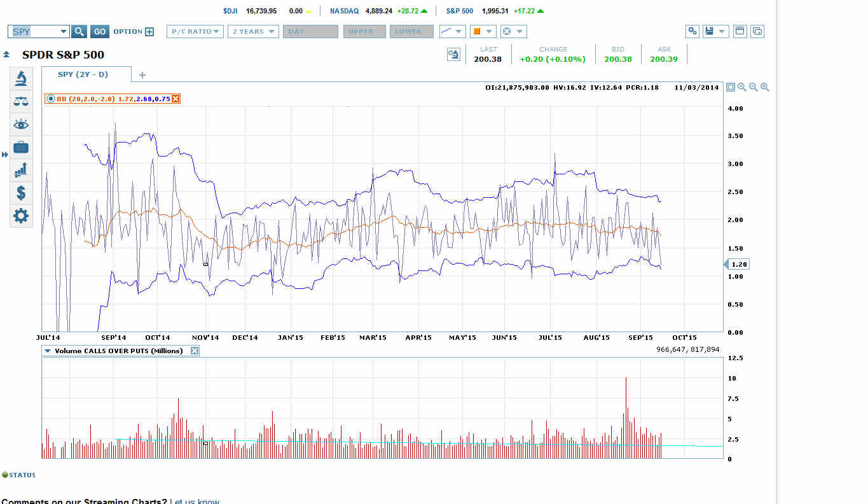Expand the OPTION plus box

point(149,32)
